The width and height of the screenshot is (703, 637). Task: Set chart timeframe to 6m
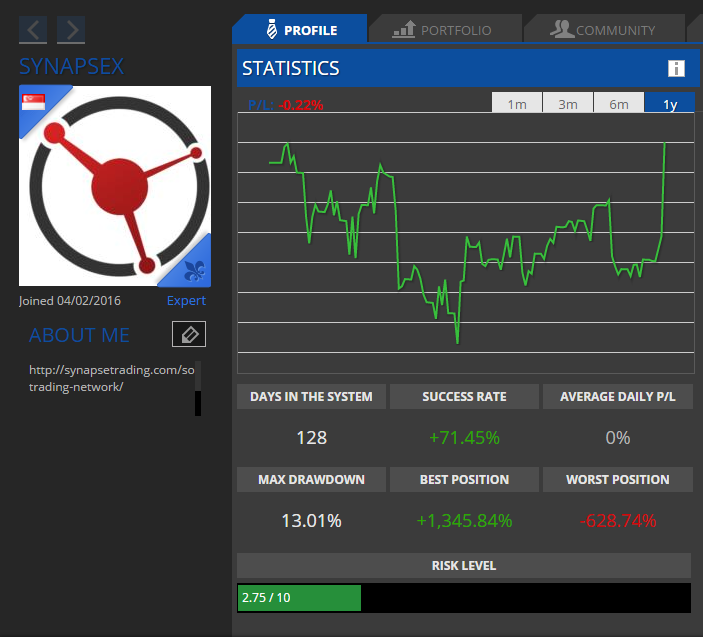coord(619,104)
